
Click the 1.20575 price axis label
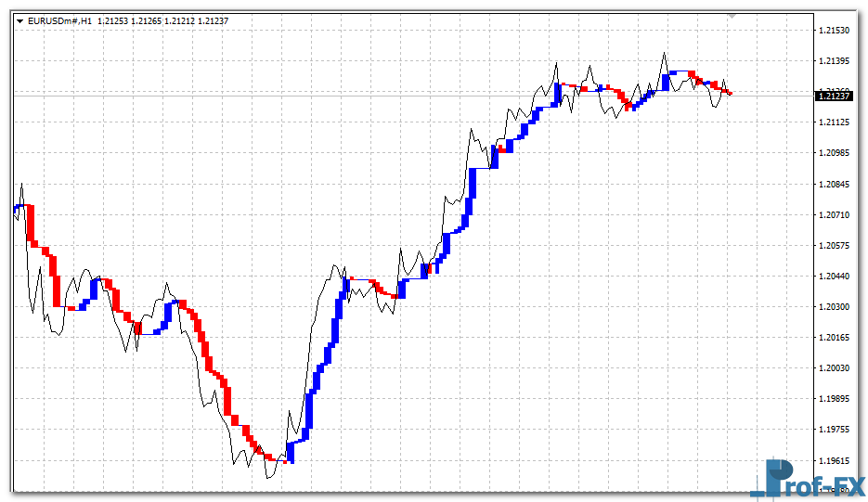click(x=833, y=245)
